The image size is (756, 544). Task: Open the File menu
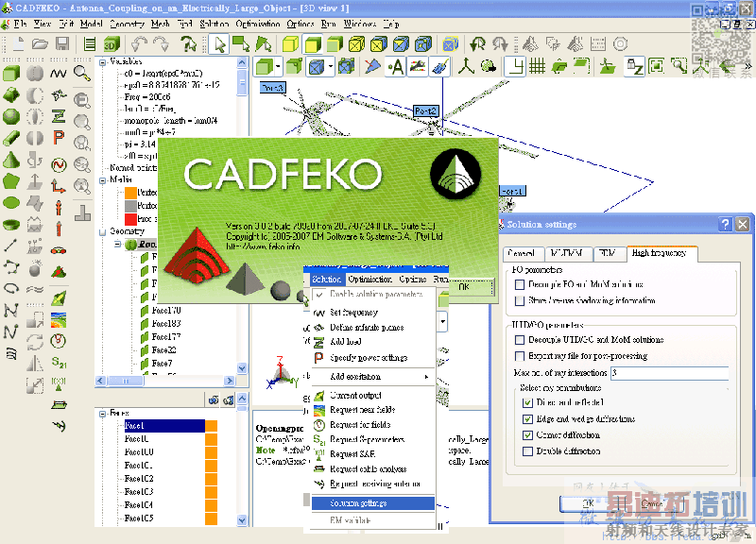[x=20, y=24]
